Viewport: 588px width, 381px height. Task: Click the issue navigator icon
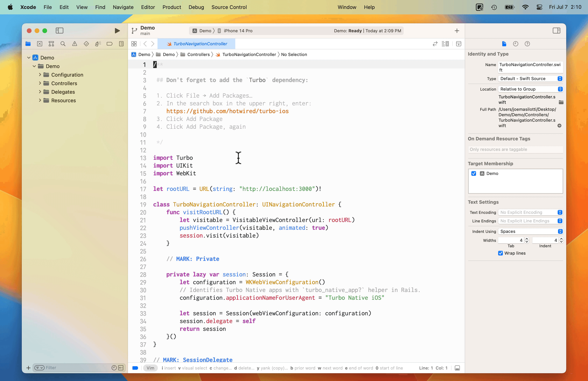point(75,45)
